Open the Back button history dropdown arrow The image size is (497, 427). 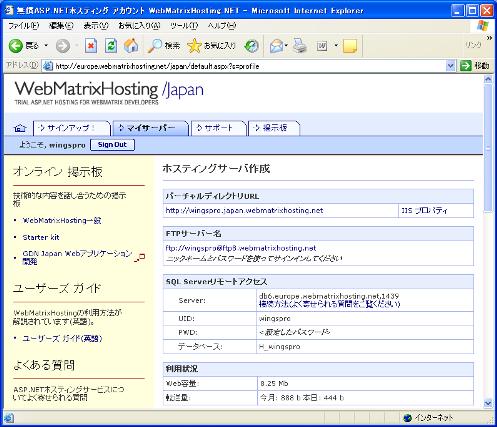46,46
